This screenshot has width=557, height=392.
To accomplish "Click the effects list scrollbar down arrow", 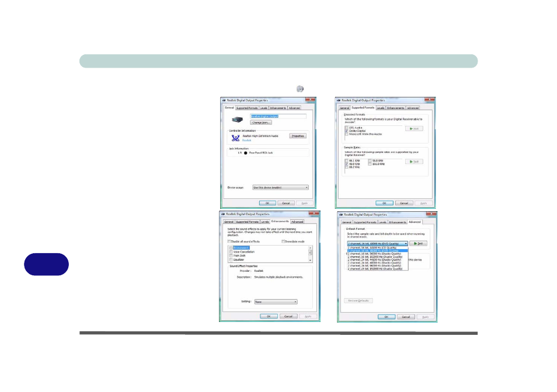I will click(x=310, y=260).
